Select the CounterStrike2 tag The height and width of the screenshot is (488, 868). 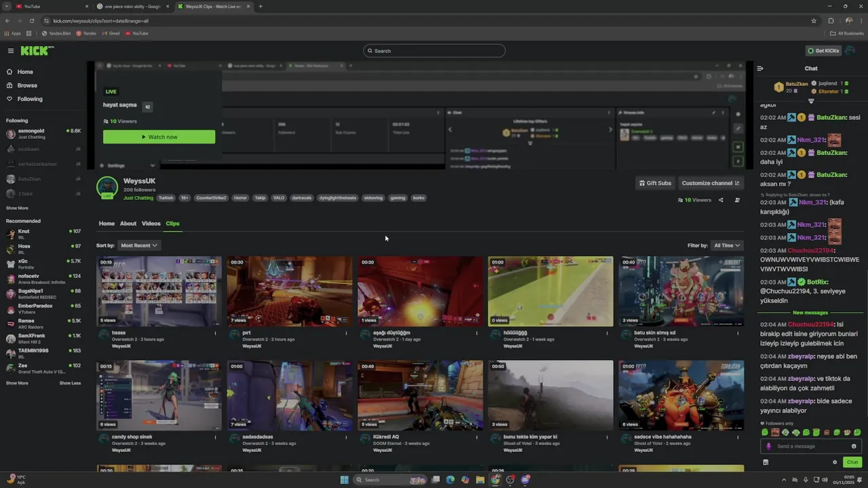click(211, 198)
